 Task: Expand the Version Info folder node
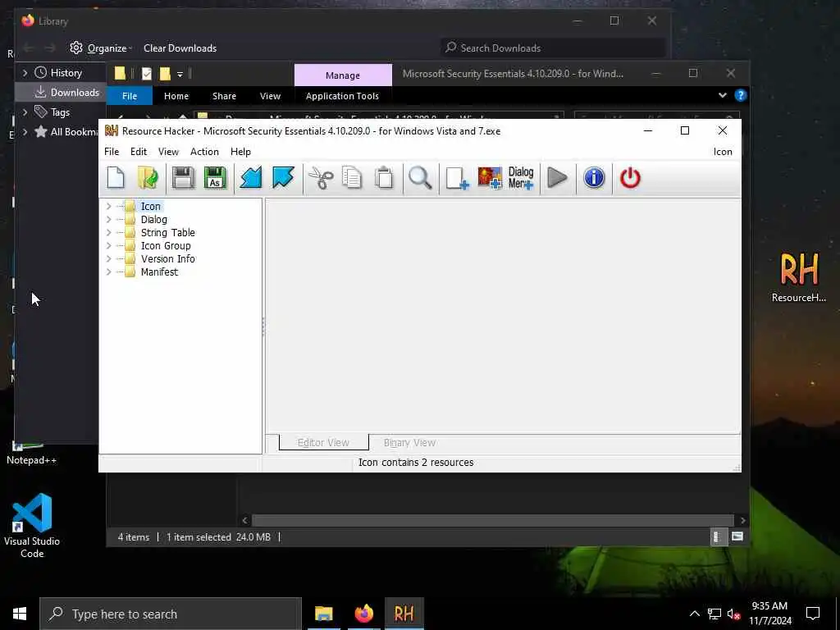[109, 258]
